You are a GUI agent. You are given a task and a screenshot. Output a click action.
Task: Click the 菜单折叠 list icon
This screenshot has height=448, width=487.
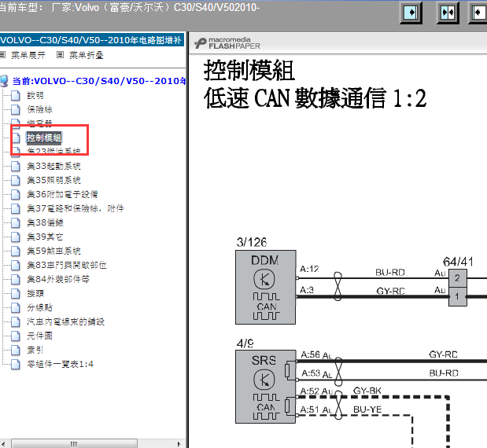[x=61, y=55]
